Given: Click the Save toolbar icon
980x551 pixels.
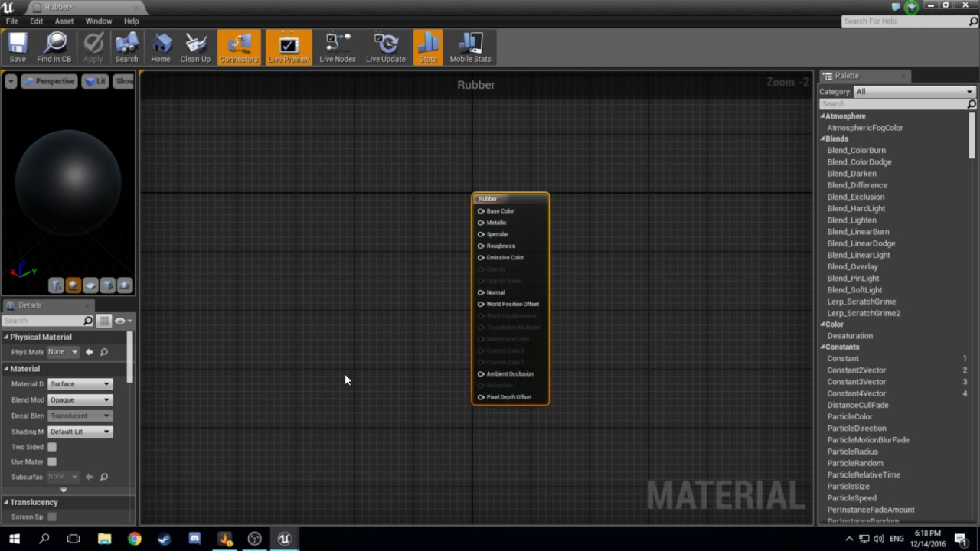Looking at the screenshot, I should [18, 47].
